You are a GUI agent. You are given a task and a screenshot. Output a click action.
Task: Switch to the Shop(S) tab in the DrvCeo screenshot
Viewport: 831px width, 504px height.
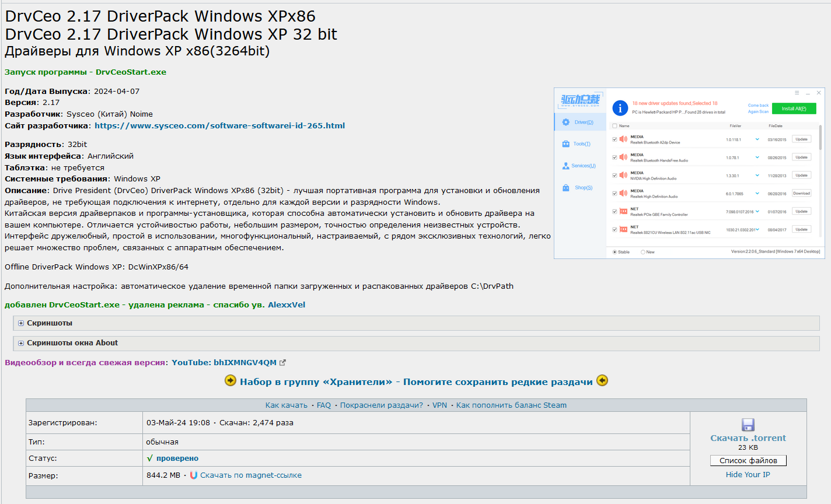[x=580, y=188]
